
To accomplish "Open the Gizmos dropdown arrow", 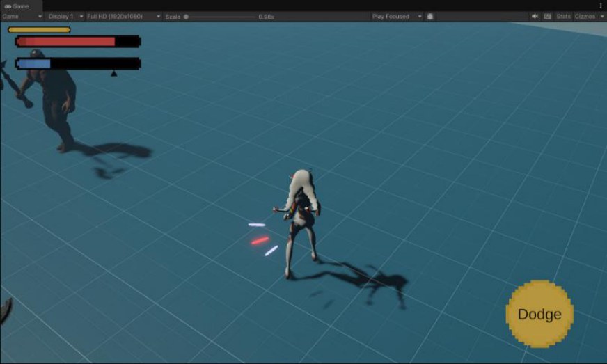I will [602, 16].
